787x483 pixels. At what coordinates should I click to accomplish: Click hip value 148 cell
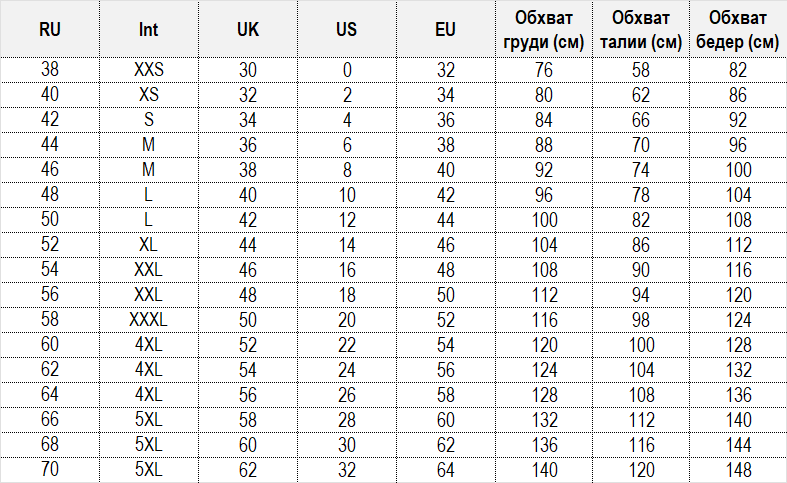coord(738,470)
